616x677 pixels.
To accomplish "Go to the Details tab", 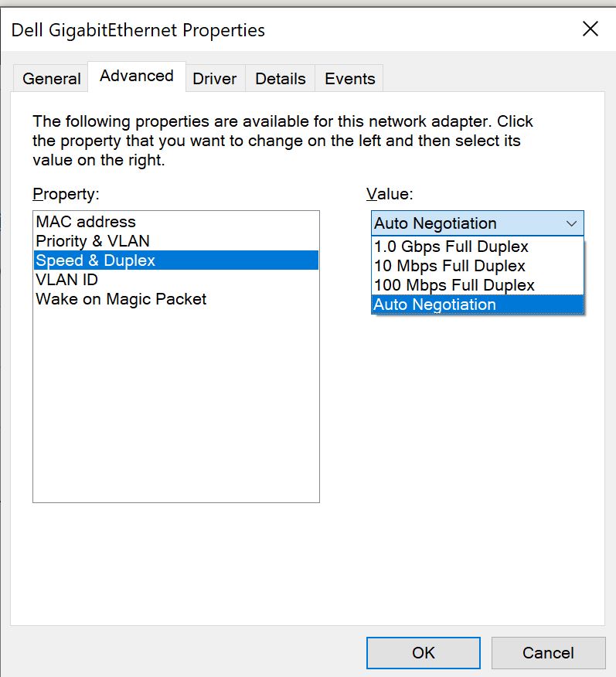I will click(281, 79).
